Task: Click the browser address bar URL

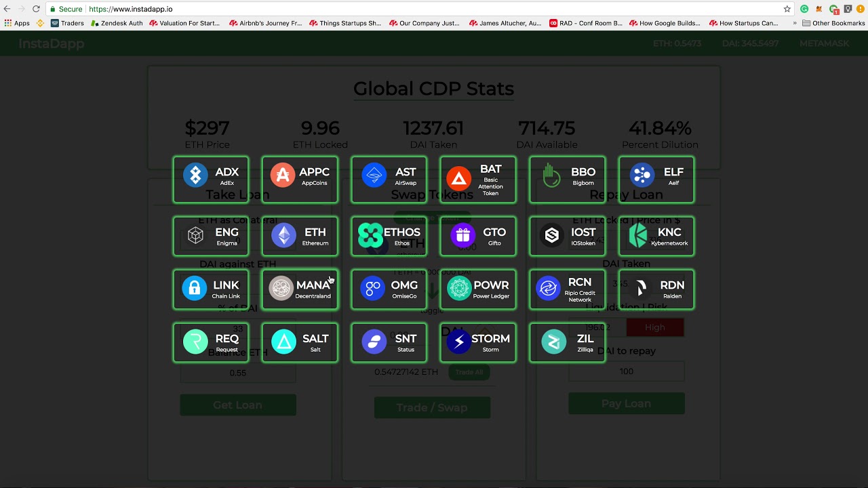Action: 131,9
